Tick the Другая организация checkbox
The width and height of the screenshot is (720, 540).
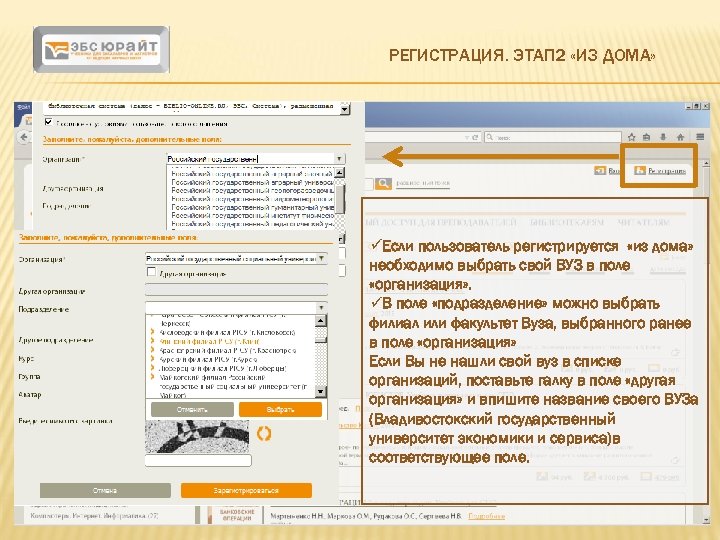coord(151,272)
